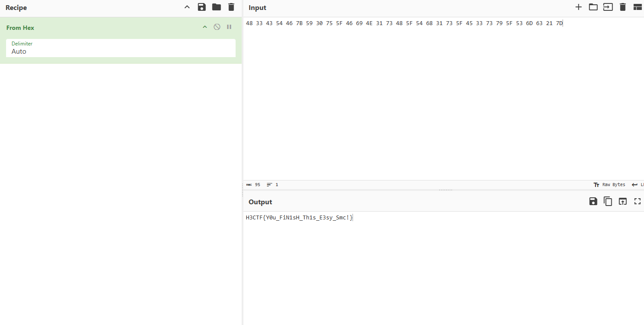Set breakpoint on From Hex
The width and height of the screenshot is (644, 325).
point(229,27)
